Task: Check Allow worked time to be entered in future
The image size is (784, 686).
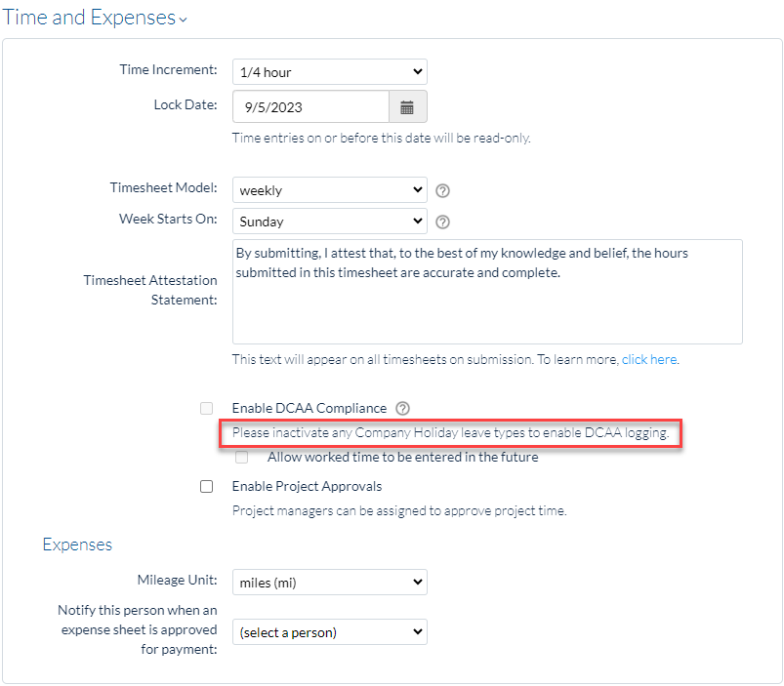Action: (x=241, y=456)
